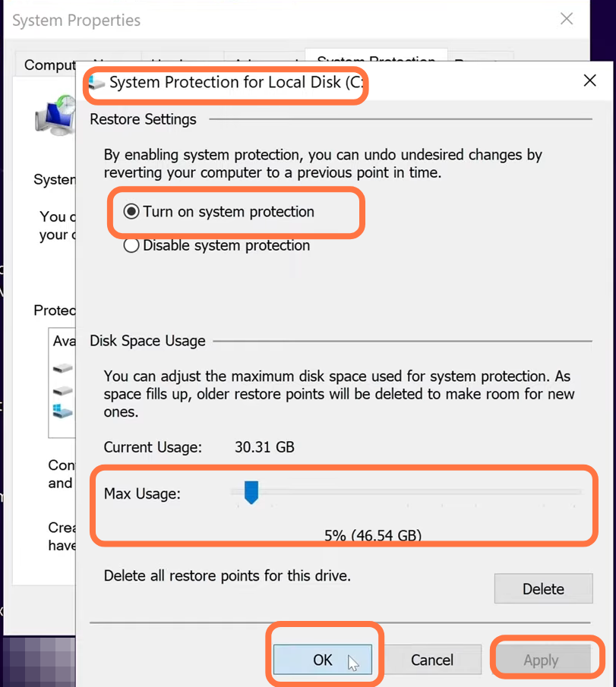This screenshot has height=687, width=616.
Task: Click the Disable system protection label text
Action: [x=226, y=245]
